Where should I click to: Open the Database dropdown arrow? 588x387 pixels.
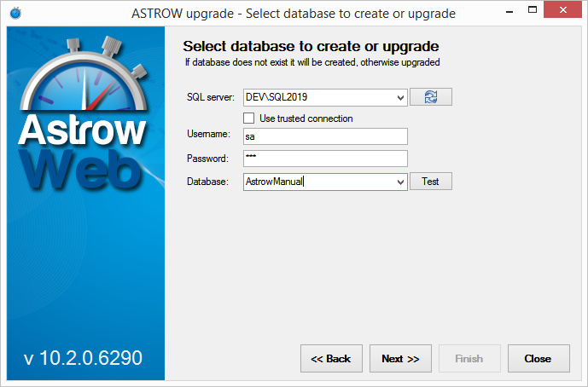click(400, 182)
